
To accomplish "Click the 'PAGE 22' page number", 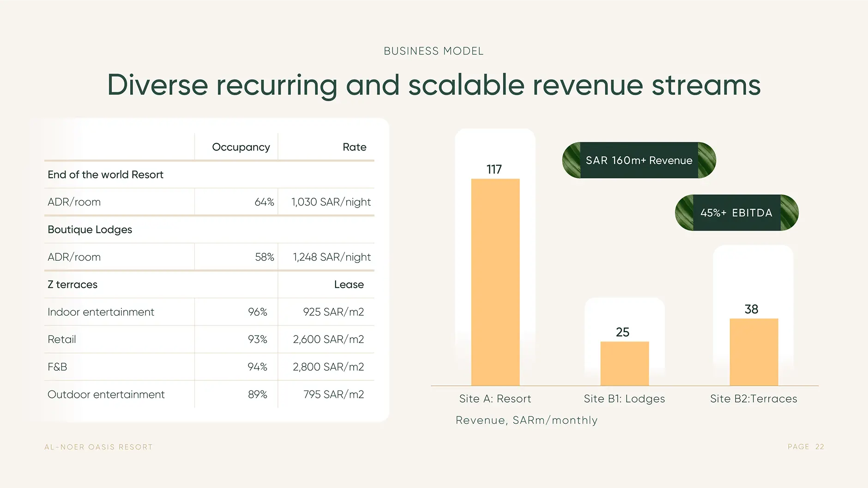I will [x=806, y=447].
